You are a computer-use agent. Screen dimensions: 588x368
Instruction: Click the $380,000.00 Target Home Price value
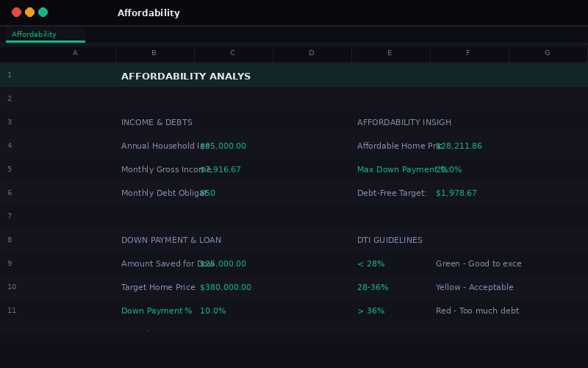point(226,287)
